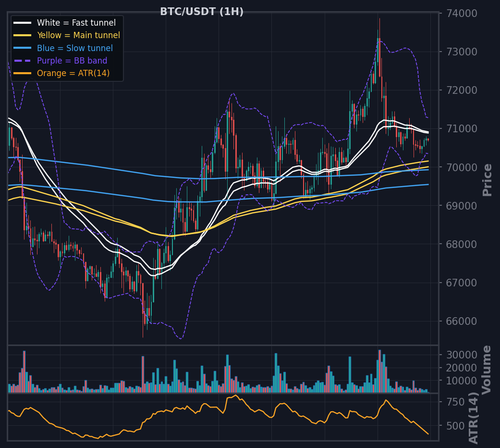Click the 30000 volume axis label
Screen dimensions: 500x448
tap(462, 355)
